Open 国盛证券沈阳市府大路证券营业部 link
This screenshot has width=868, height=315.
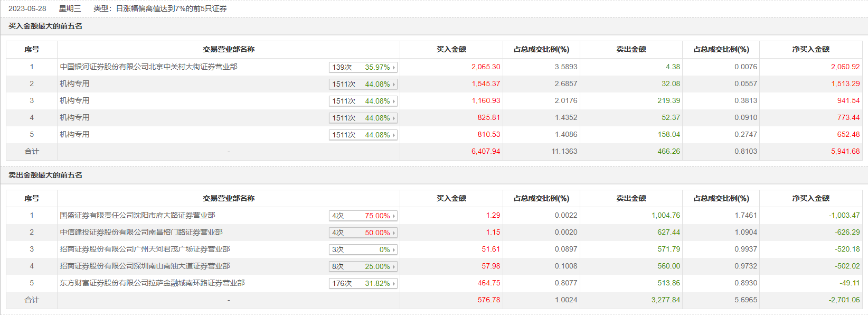(x=137, y=215)
